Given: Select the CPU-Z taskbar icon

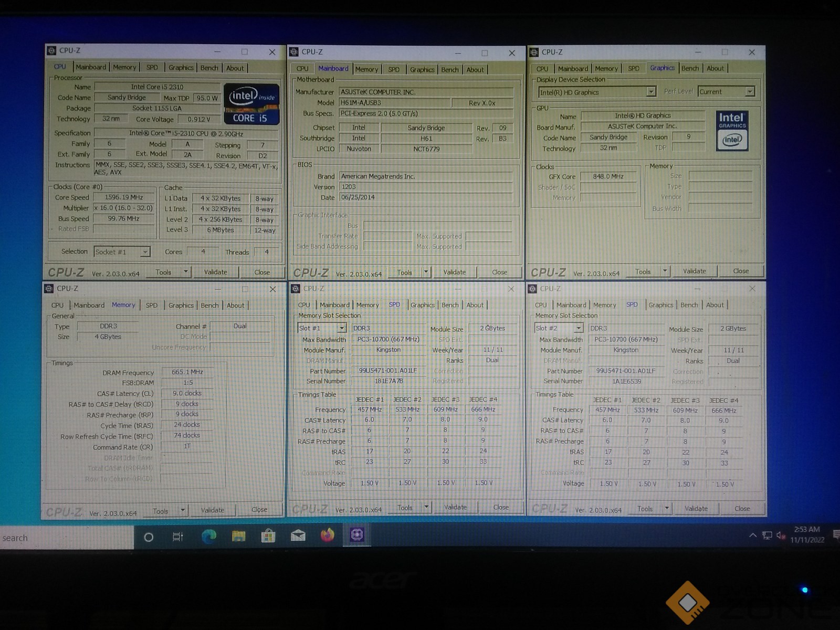Looking at the screenshot, I should 357,534.
